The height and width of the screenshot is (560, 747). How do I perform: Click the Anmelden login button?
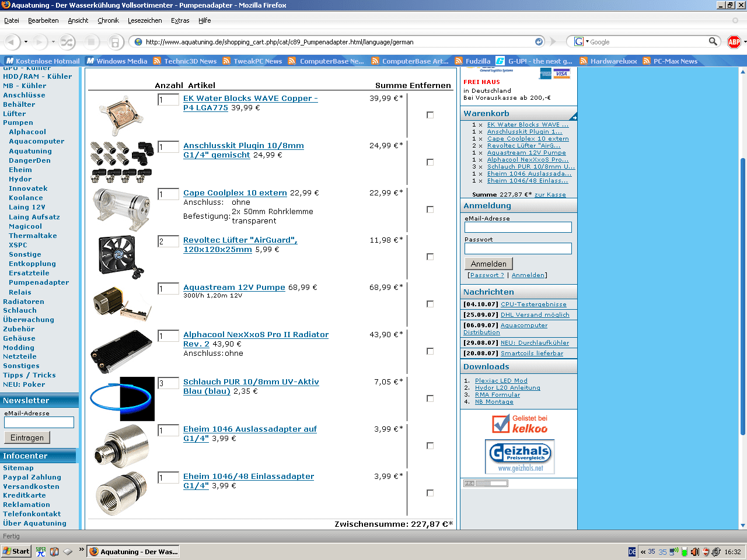coord(488,264)
